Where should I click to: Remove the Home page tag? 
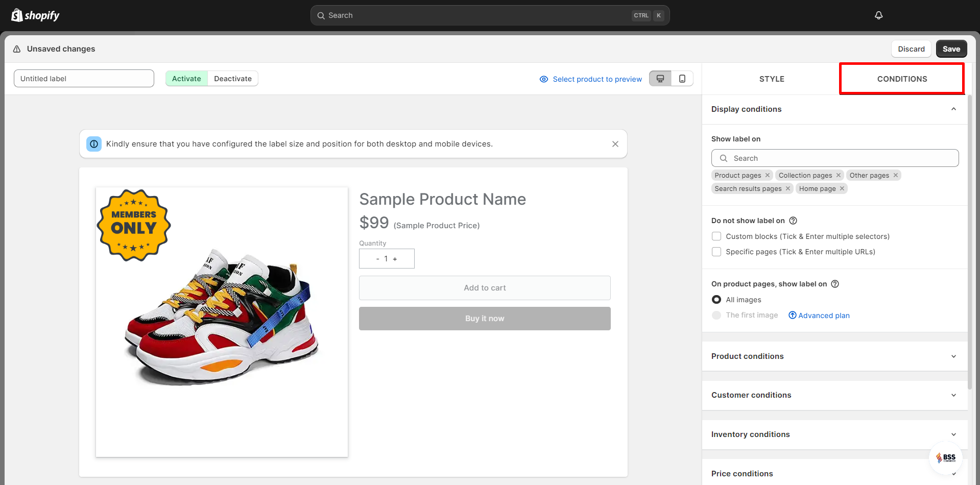click(x=842, y=188)
